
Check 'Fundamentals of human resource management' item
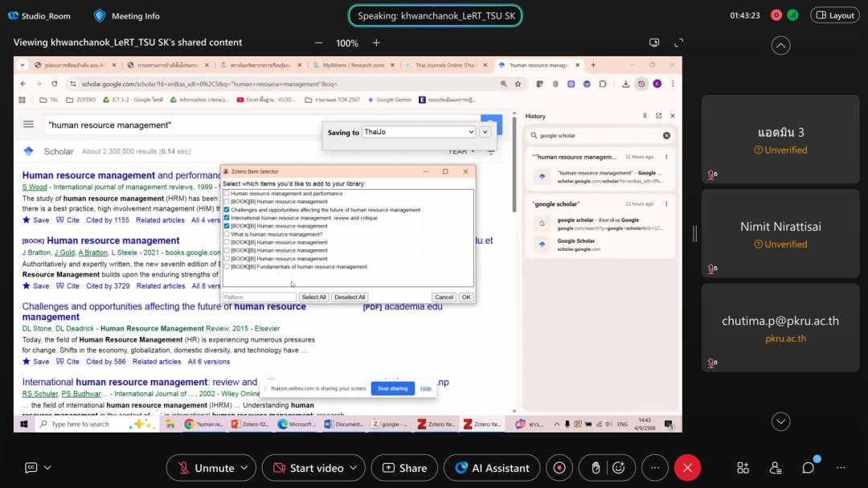pyautogui.click(x=227, y=267)
